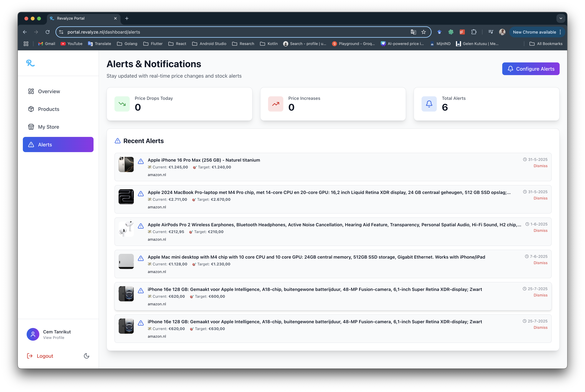Viewport: 585px width, 392px height.
Task: Open the tab search dropdown arrow
Action: [561, 18]
